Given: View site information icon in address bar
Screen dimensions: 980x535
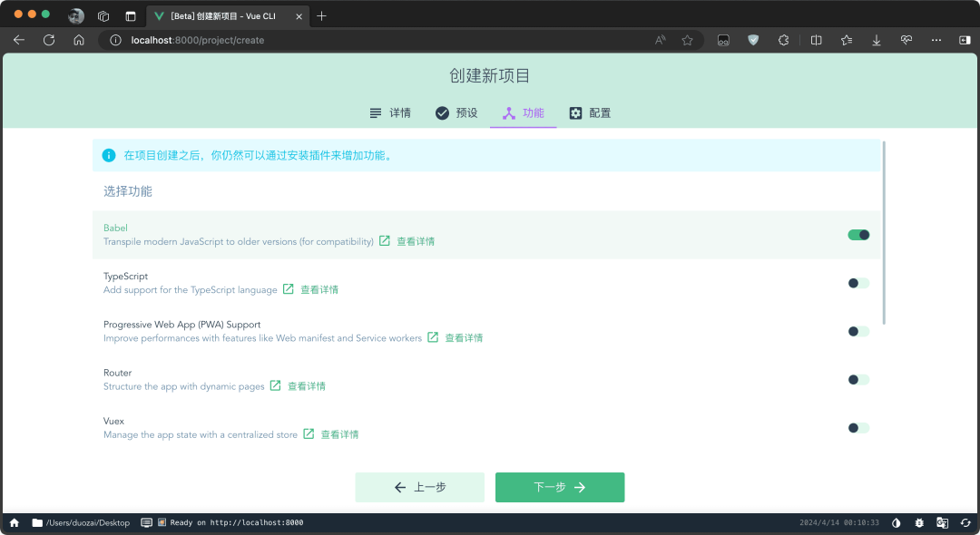Looking at the screenshot, I should pyautogui.click(x=115, y=40).
